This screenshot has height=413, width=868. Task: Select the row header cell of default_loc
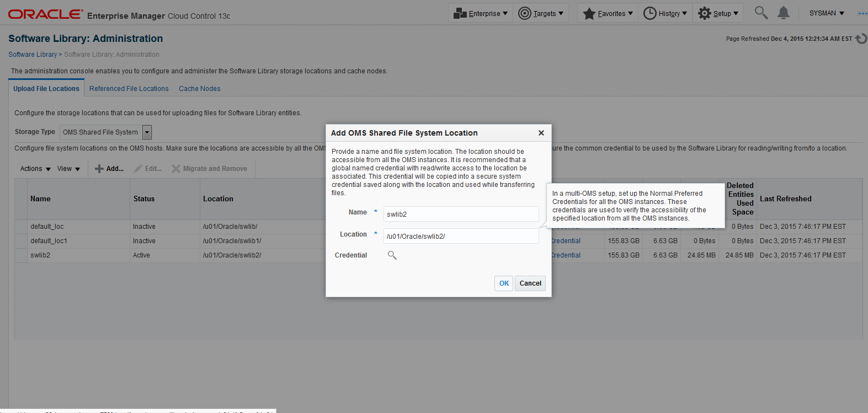(21, 227)
